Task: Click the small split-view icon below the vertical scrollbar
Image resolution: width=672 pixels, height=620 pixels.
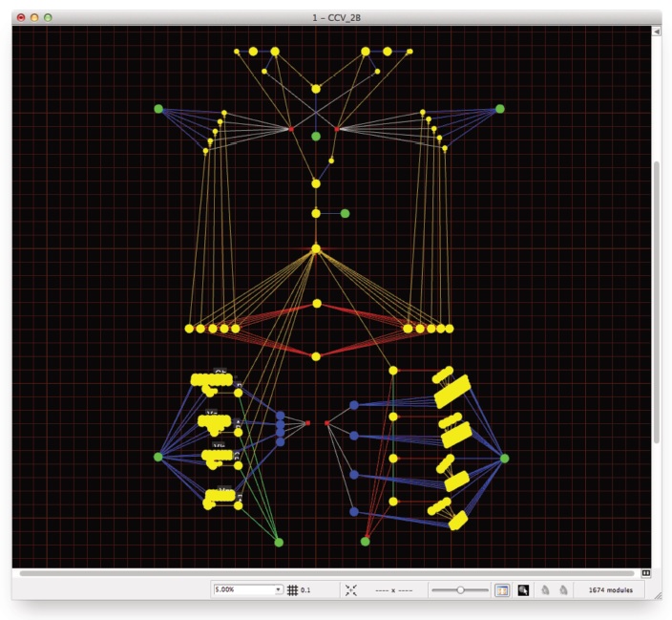Action: [646, 573]
